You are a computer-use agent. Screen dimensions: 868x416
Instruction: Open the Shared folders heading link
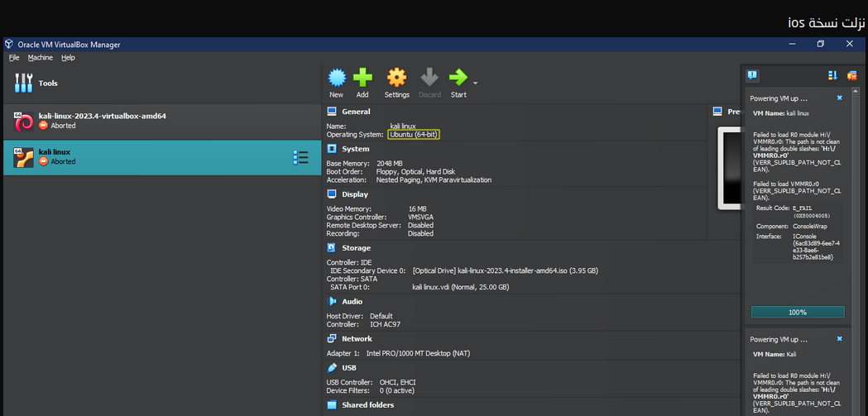coord(368,405)
